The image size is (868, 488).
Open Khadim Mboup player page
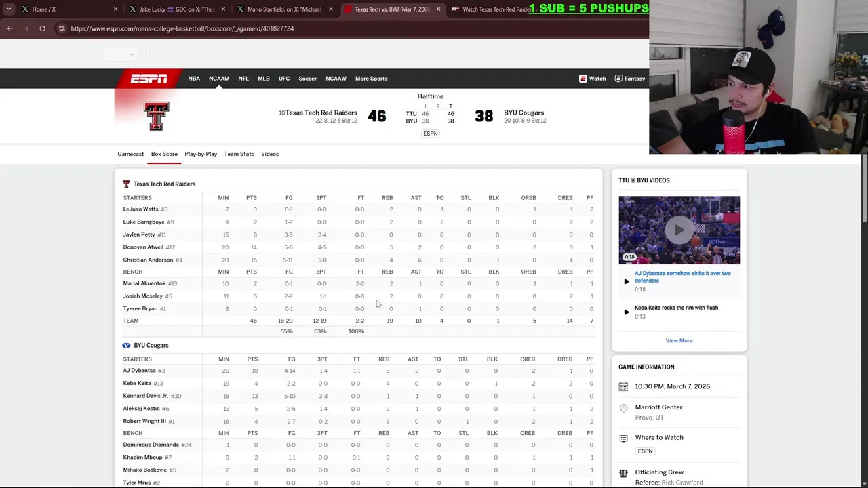(143, 457)
